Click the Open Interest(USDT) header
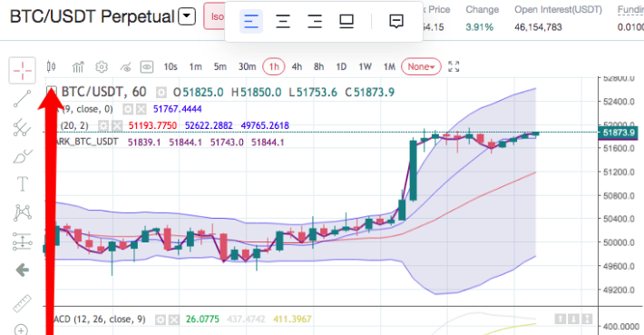The width and height of the screenshot is (644, 335). click(x=558, y=10)
